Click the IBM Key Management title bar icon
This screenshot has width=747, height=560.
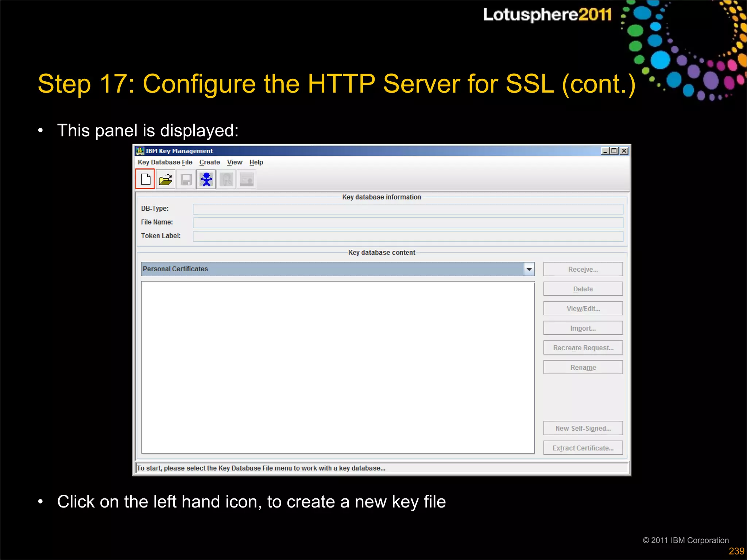point(140,151)
